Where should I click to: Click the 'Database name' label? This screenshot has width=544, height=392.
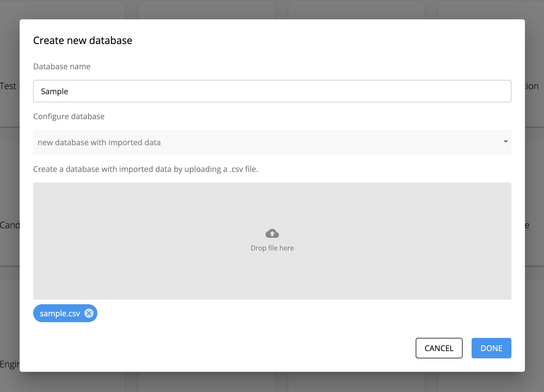point(62,66)
